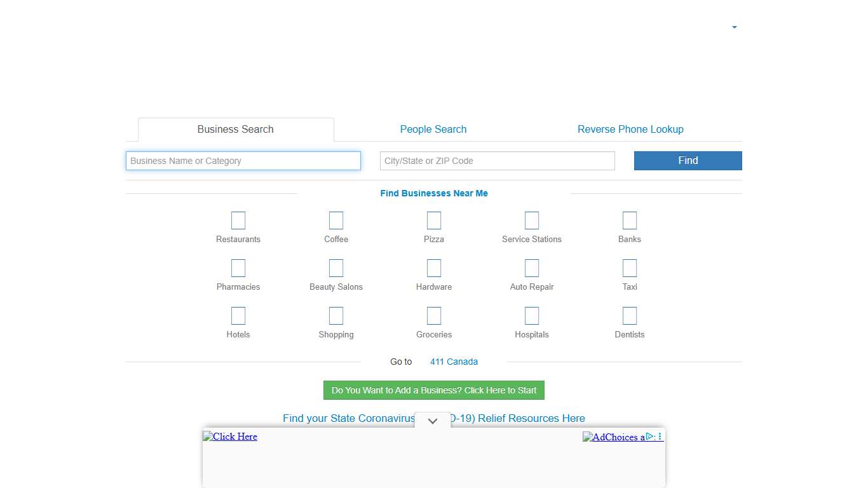
Task: Expand the chevron below the banner
Action: 433,421
